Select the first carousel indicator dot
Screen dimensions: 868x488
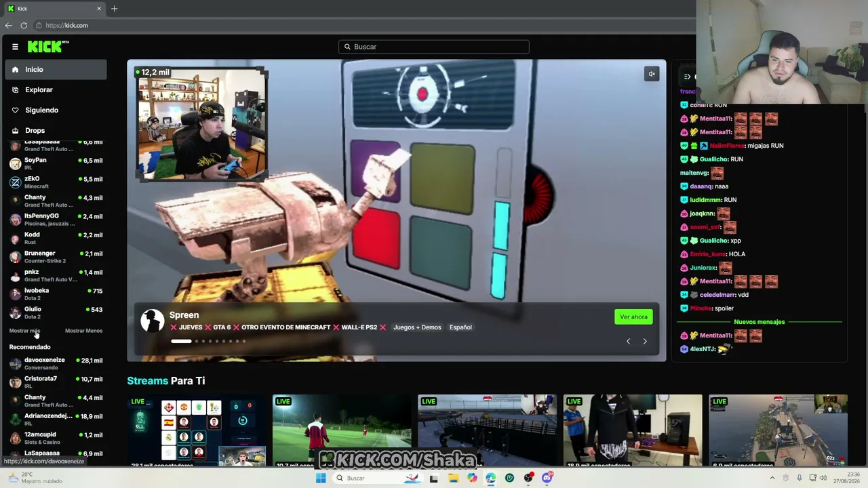[181, 341]
